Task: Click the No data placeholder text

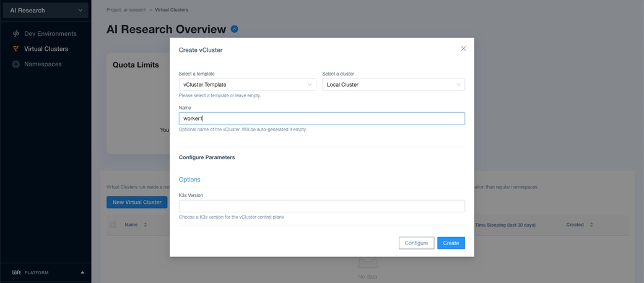Action: tap(367, 276)
